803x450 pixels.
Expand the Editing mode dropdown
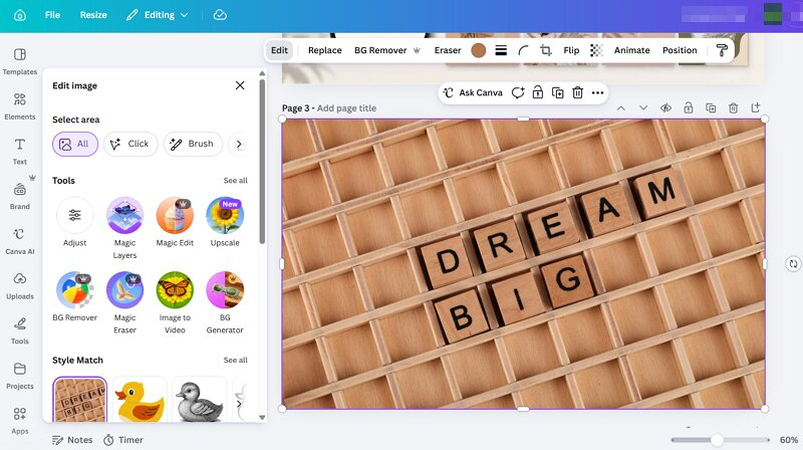pos(157,15)
